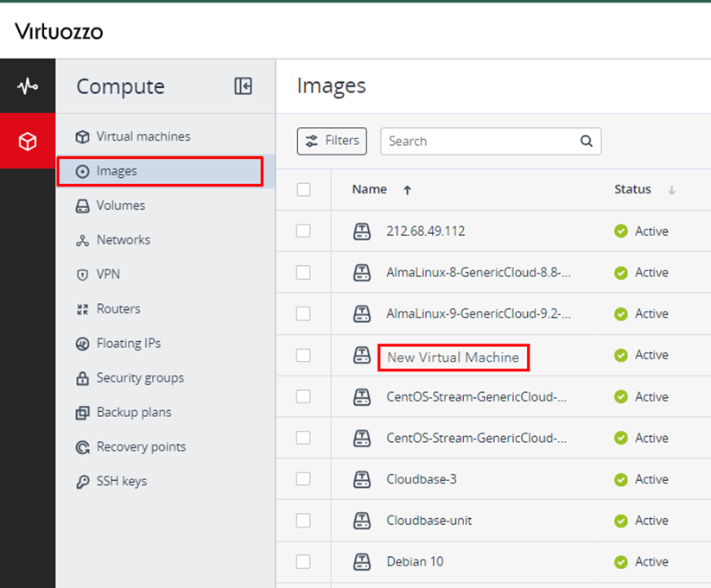Open the Filters options

(x=332, y=141)
